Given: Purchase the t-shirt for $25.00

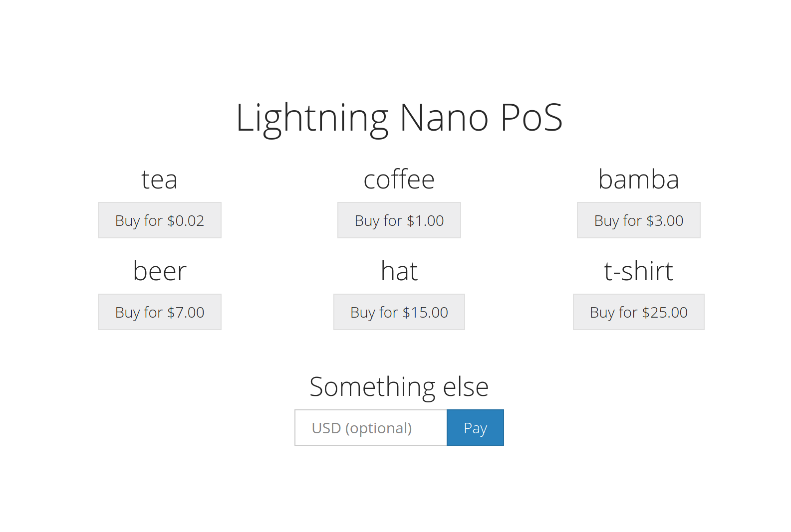Looking at the screenshot, I should click(639, 312).
